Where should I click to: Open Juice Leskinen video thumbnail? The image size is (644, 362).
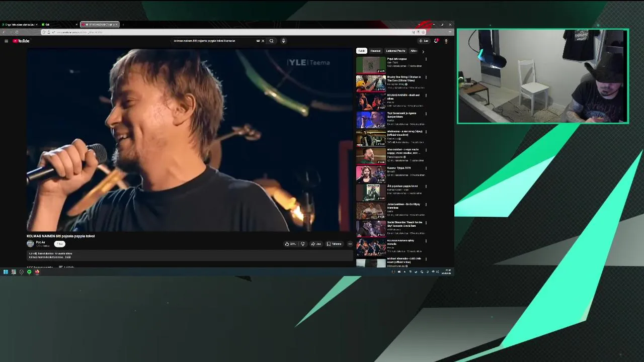tap(371, 210)
